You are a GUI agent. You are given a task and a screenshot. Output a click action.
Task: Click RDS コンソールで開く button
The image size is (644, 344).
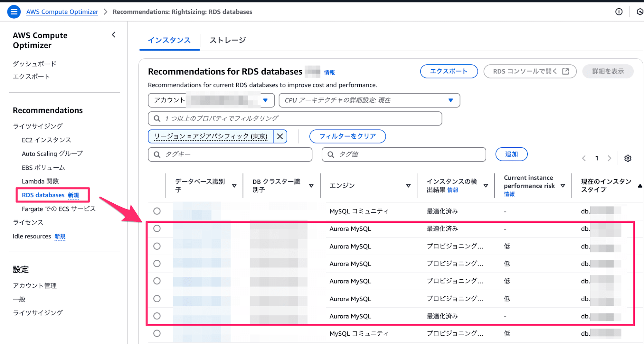click(530, 71)
